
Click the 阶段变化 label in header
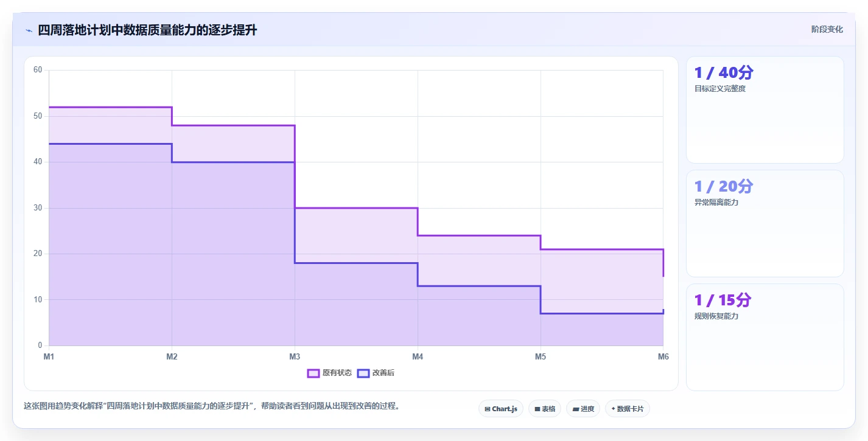click(827, 29)
